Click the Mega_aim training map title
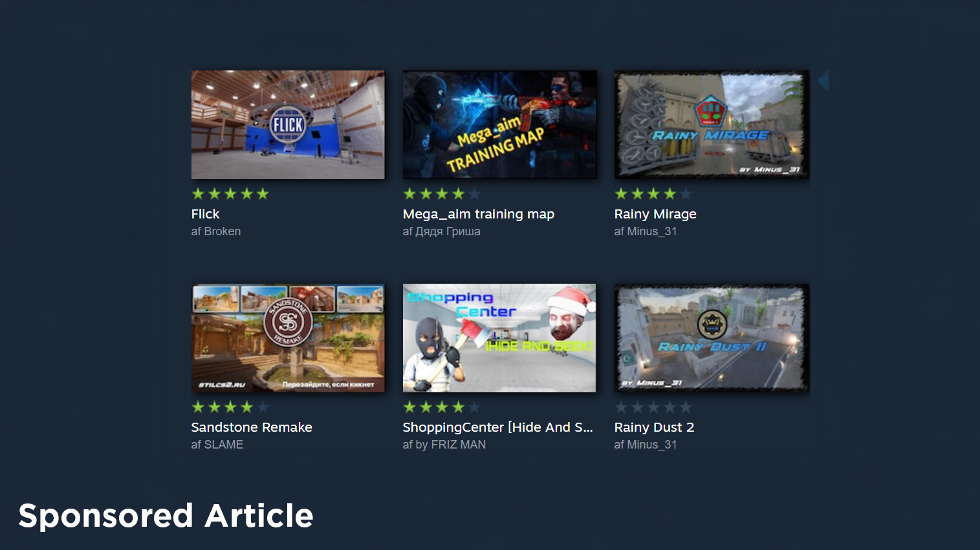Image resolution: width=980 pixels, height=550 pixels. pos(479,214)
